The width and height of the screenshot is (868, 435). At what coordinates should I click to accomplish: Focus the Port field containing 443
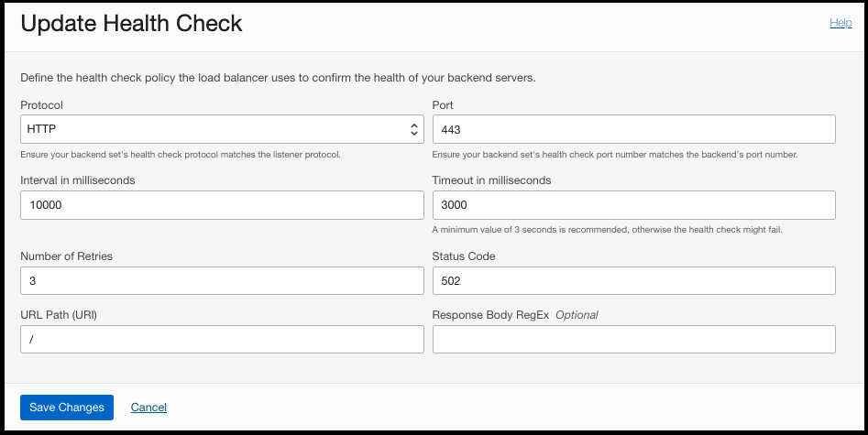[x=633, y=129]
